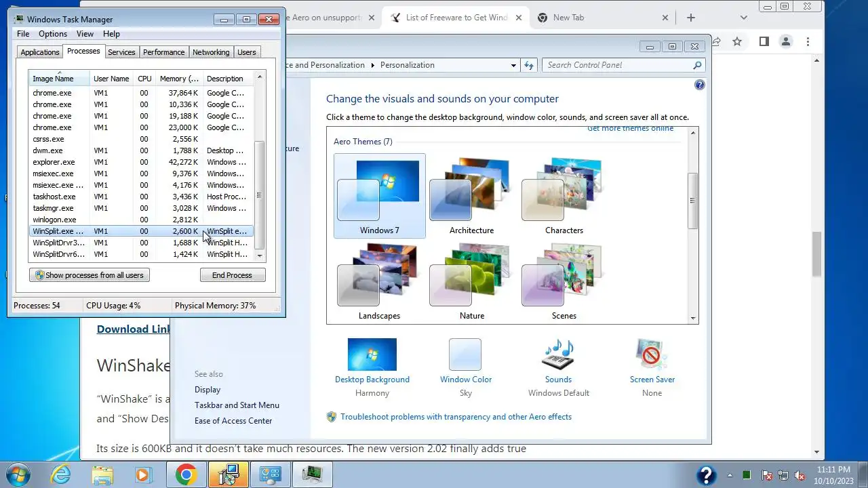The image size is (868, 488).
Task: Select the dwm.exe process row
Action: [x=141, y=150]
